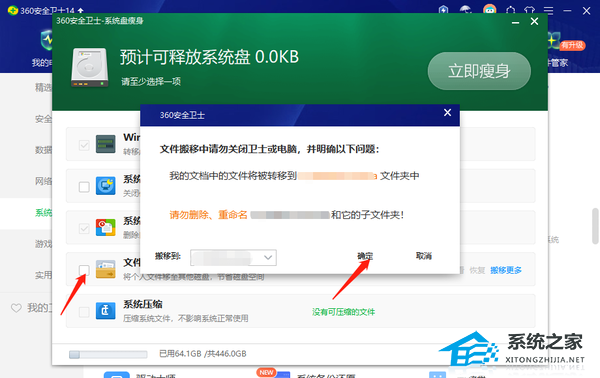Select the 数据 sidebar tab

[x=43, y=150]
